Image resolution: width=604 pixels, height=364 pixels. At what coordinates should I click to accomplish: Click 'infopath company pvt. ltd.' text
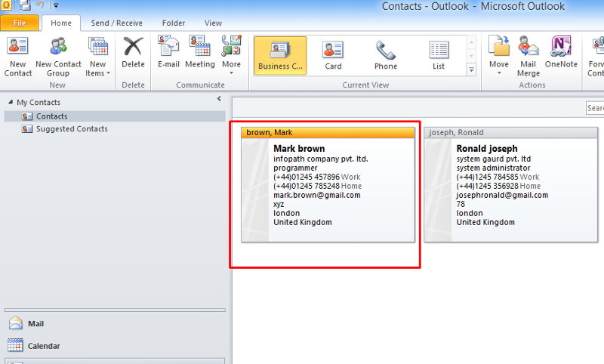click(x=321, y=159)
